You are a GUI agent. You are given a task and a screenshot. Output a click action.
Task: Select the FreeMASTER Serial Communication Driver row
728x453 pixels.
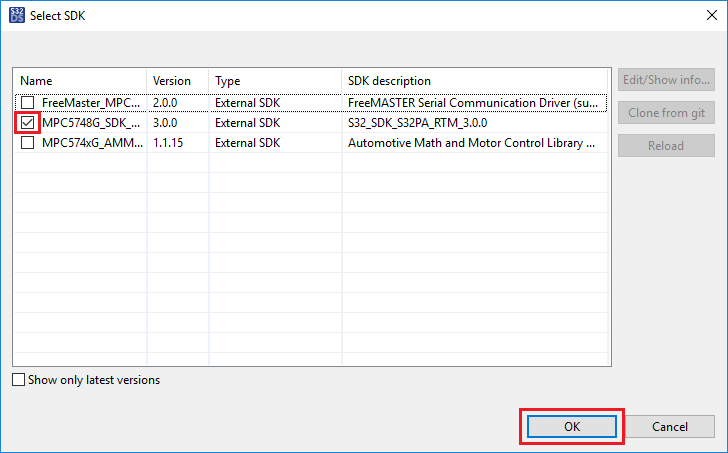472,103
